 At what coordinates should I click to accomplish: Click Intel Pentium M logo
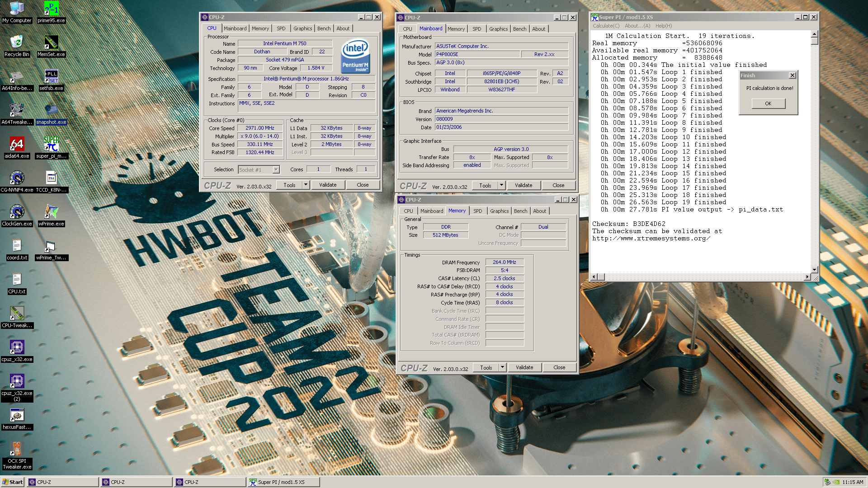pyautogui.click(x=355, y=56)
